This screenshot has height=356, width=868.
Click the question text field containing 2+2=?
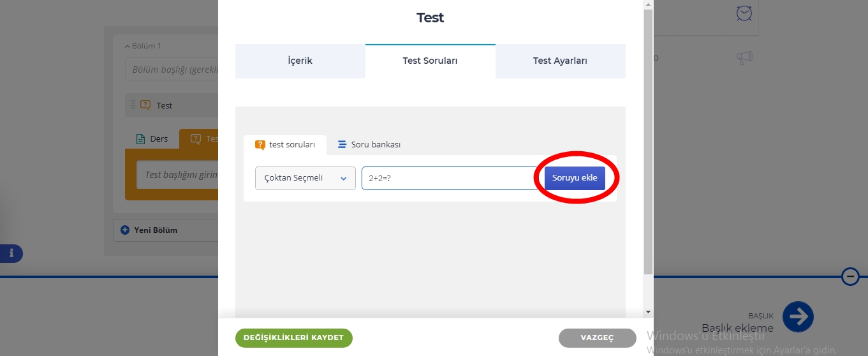450,178
